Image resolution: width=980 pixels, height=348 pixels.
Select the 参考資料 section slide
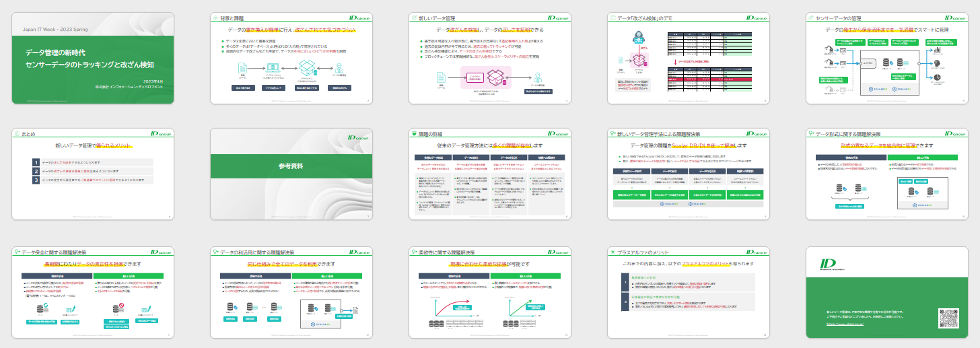point(291,174)
